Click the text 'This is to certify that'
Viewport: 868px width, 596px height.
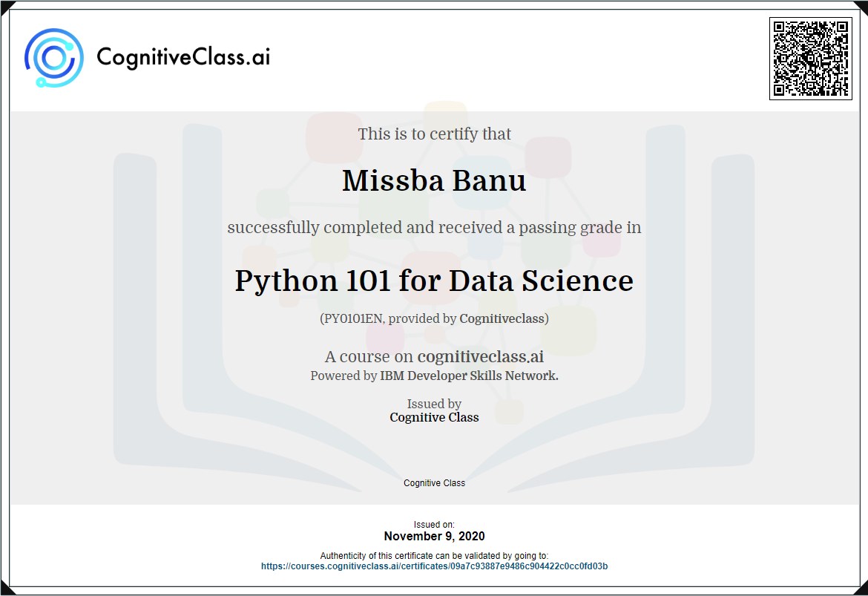tap(434, 134)
